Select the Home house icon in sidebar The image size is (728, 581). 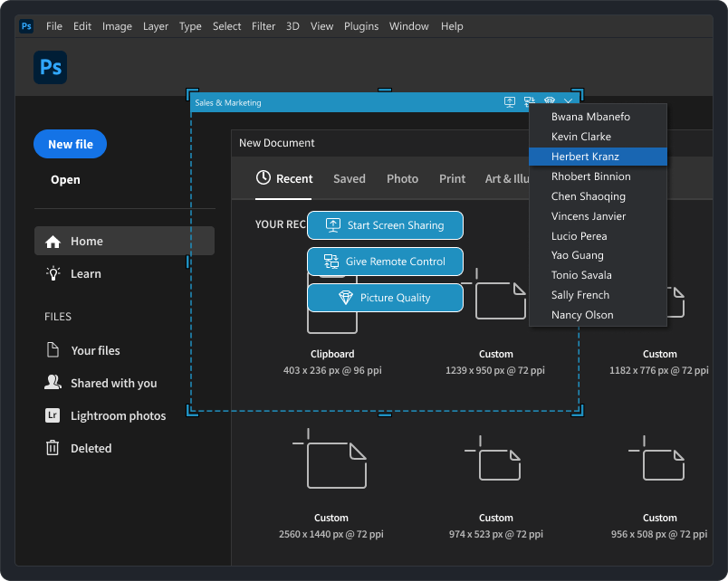coord(54,241)
